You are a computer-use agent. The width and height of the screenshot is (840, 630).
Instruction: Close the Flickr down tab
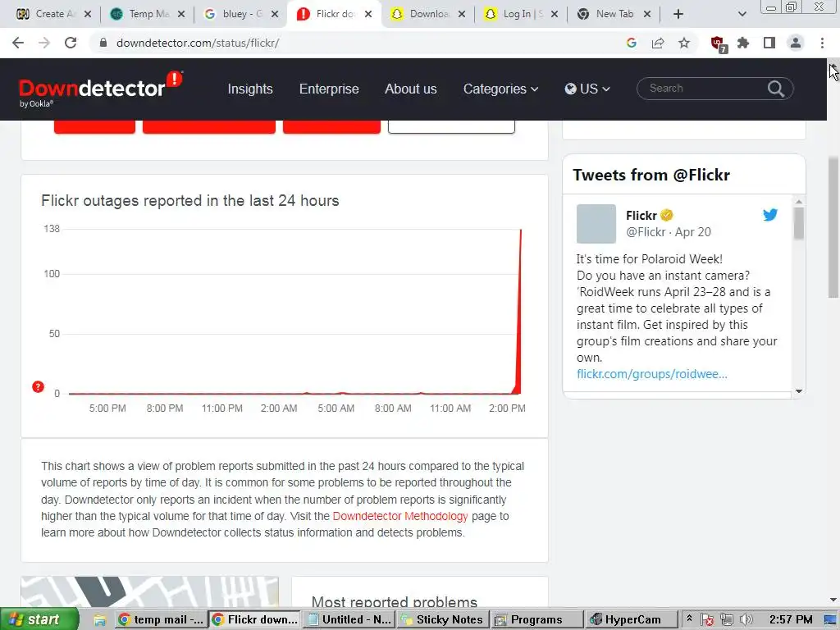coord(368,14)
